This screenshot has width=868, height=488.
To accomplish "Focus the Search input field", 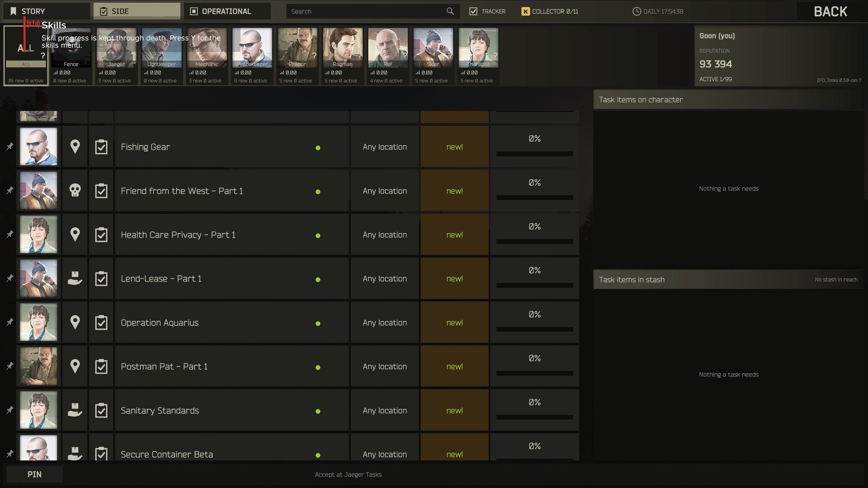I will point(373,11).
